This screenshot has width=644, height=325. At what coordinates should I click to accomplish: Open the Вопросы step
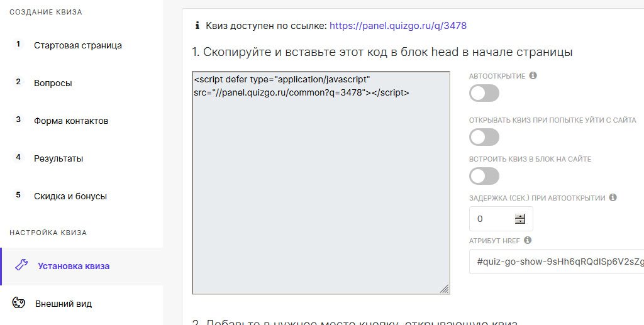click(53, 84)
